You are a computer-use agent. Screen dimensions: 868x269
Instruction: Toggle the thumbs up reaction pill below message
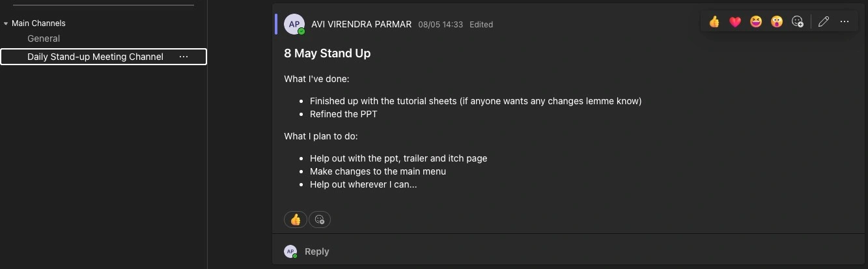pyautogui.click(x=296, y=220)
